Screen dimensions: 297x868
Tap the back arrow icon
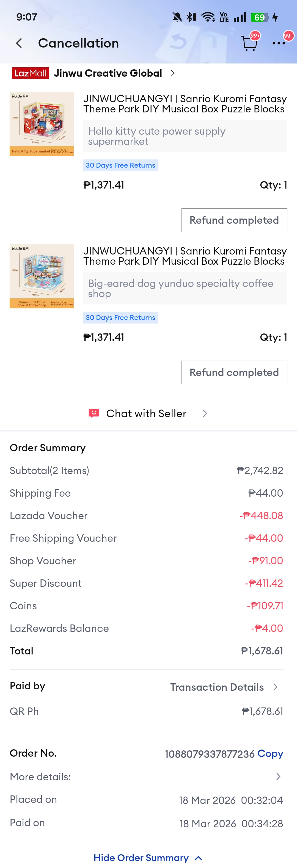click(19, 43)
